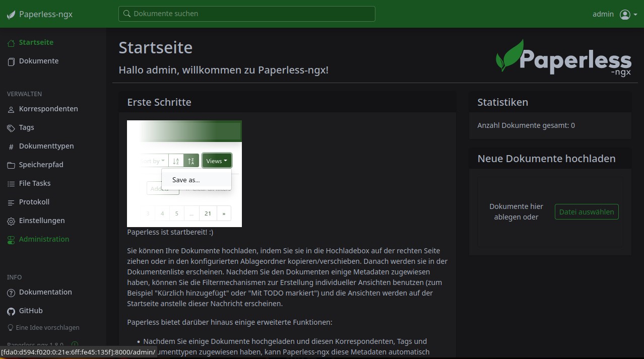
Task: Click the admin user avatar icon
Action: 625,14
